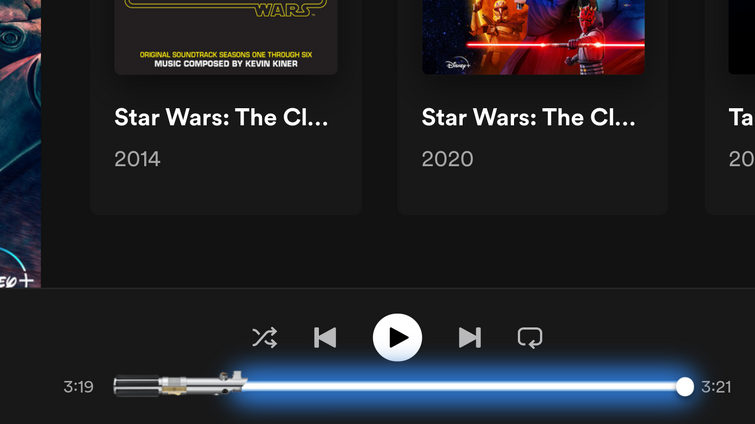755x424 pixels.
Task: Open the album cover with red lightsaber
Action: [534, 37]
